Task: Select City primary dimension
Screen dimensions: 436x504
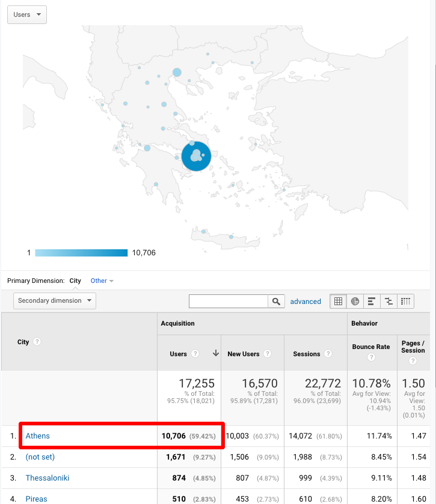Action: coord(75,281)
